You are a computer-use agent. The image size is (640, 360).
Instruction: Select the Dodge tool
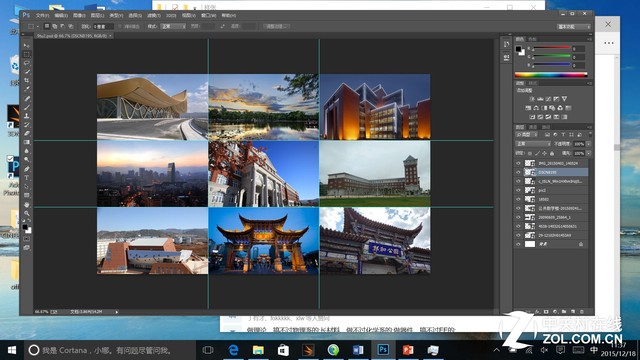coord(27,160)
